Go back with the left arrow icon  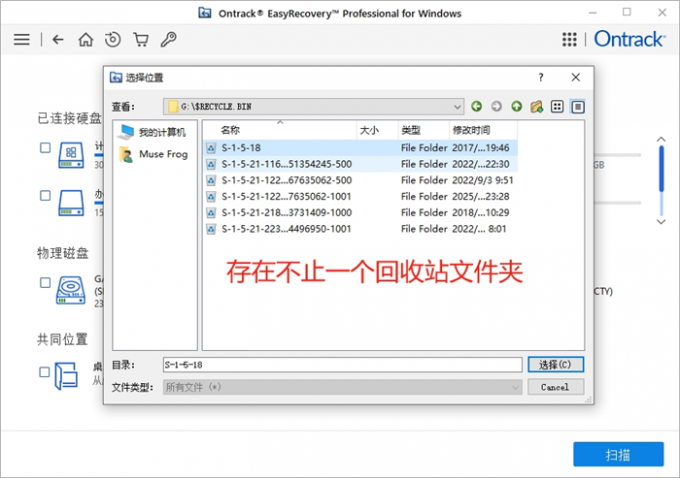pyautogui.click(x=58, y=39)
